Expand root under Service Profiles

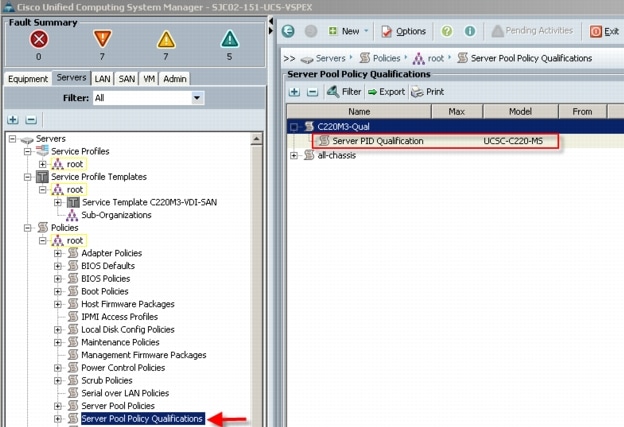(x=43, y=164)
